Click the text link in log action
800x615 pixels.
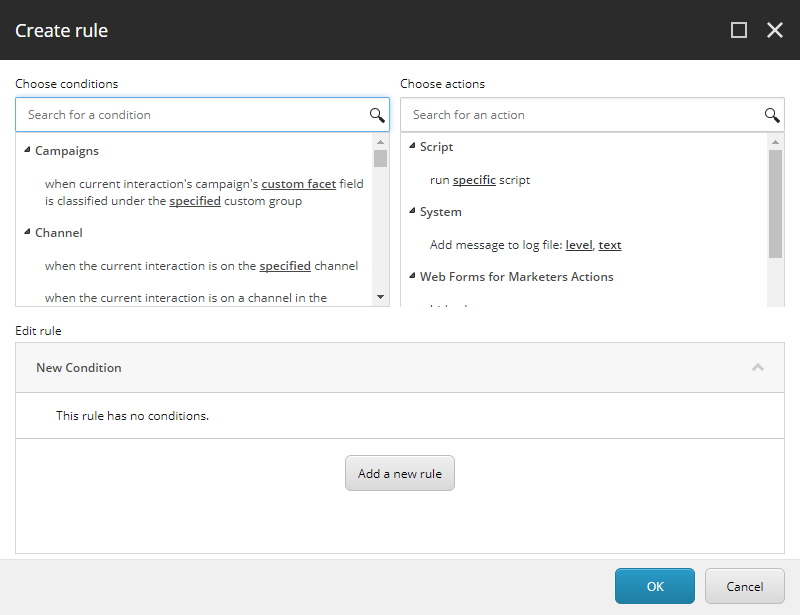[x=610, y=245]
